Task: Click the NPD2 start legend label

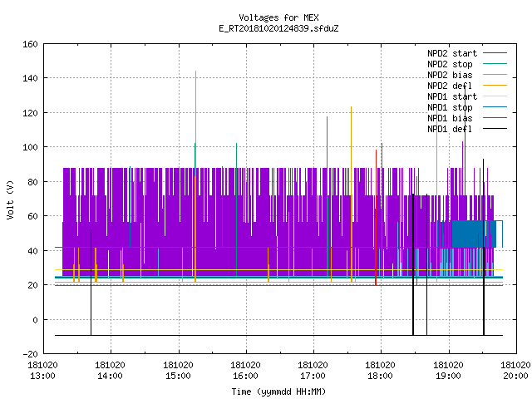Action: (452, 53)
